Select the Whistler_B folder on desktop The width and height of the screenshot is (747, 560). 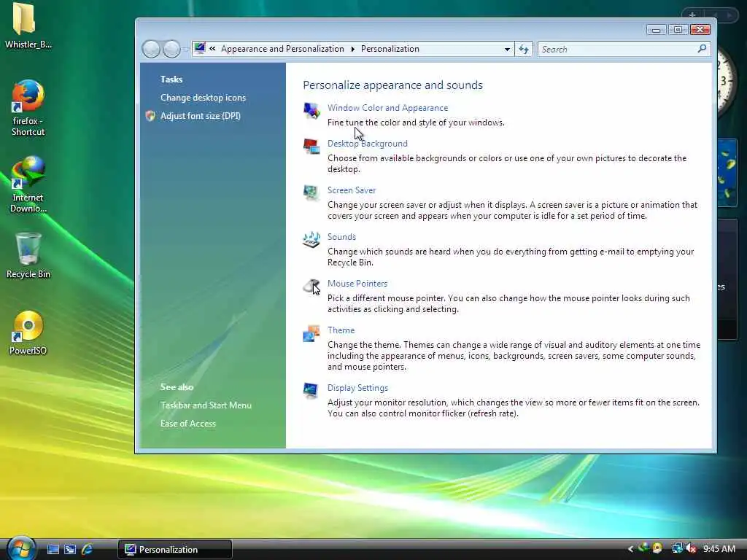tap(28, 26)
